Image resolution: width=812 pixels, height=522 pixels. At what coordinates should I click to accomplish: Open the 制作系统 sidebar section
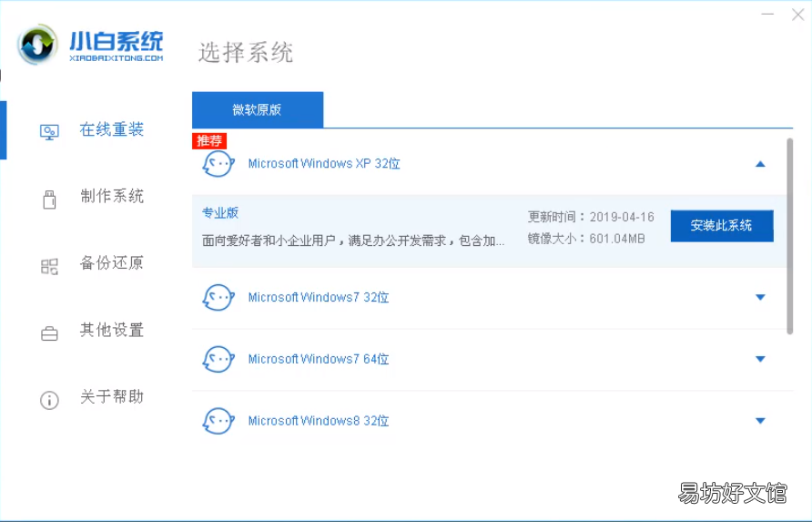[112, 197]
